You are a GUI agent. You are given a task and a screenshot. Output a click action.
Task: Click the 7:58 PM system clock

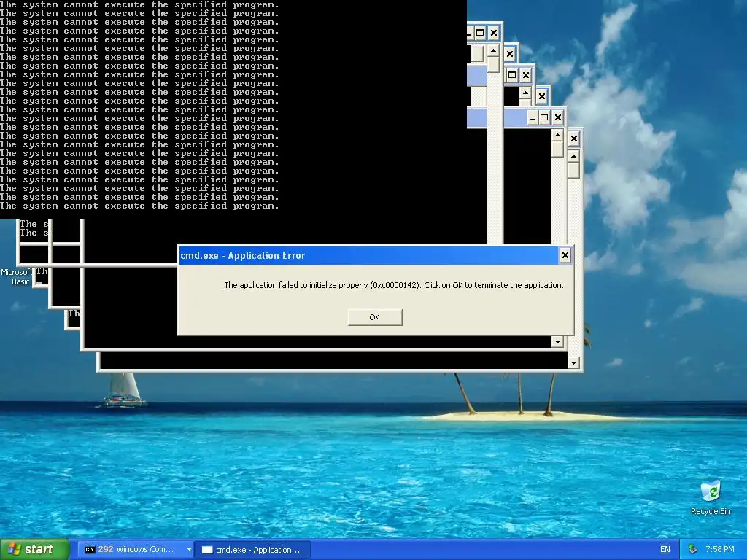719,550
